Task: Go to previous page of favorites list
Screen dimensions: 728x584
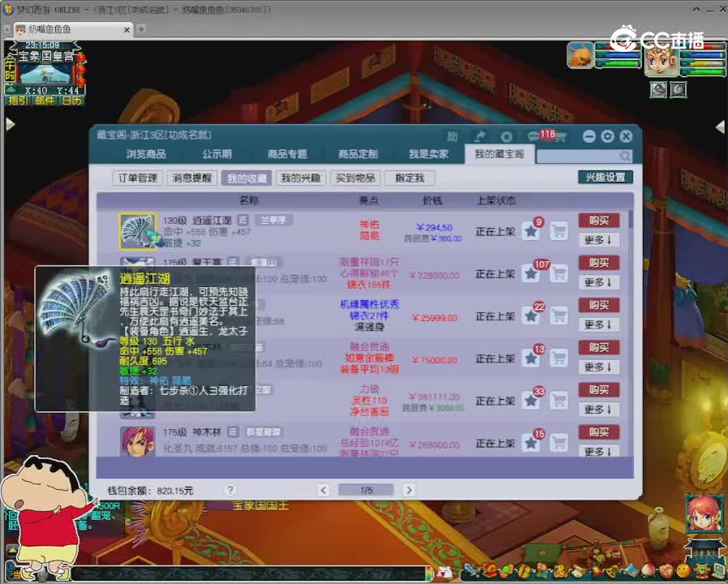Action: tap(323, 490)
